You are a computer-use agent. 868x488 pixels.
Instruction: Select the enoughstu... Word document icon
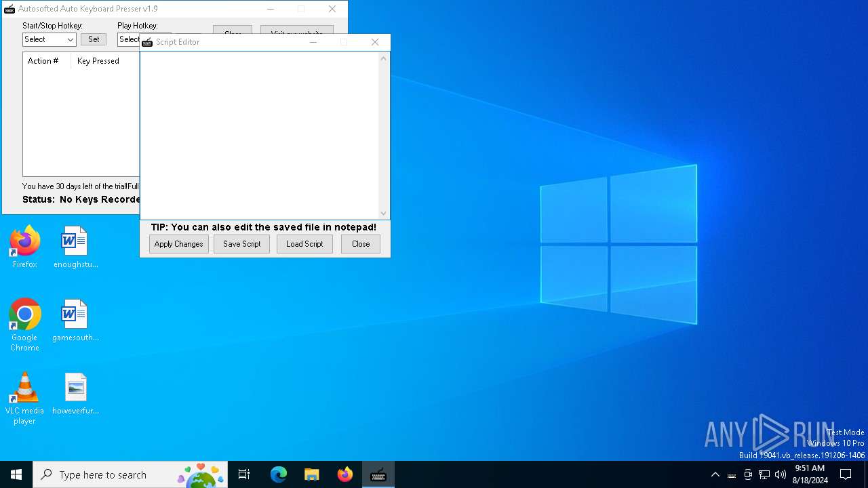[75, 247]
